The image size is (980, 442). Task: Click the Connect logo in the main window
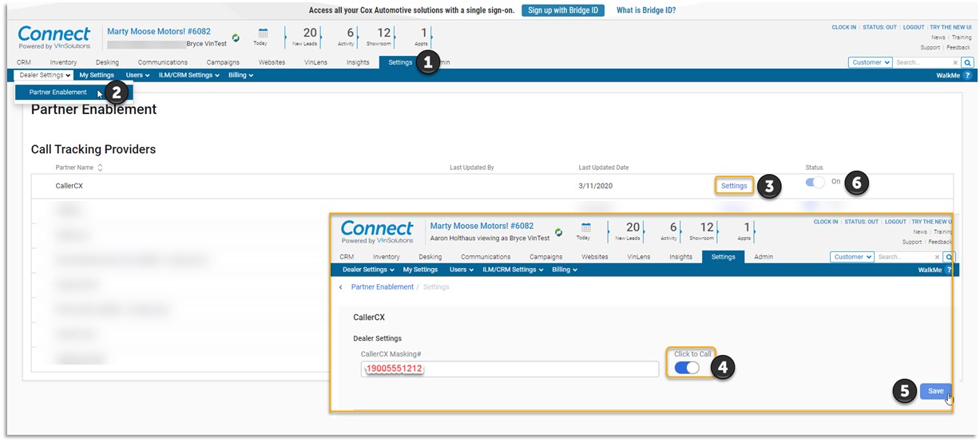point(54,37)
